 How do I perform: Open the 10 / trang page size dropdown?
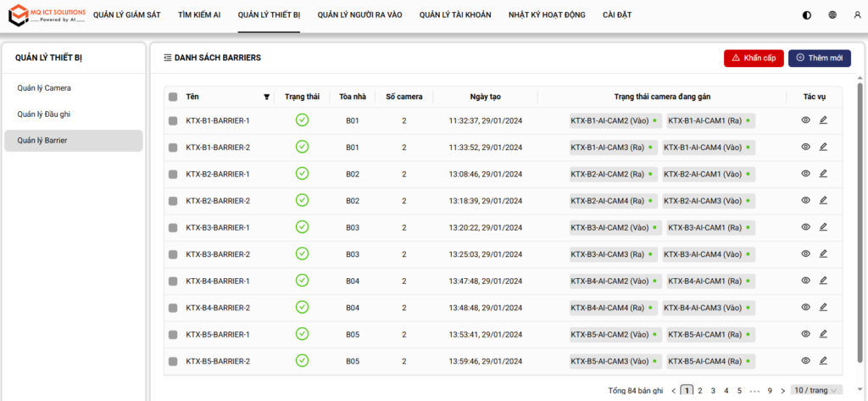pos(816,391)
